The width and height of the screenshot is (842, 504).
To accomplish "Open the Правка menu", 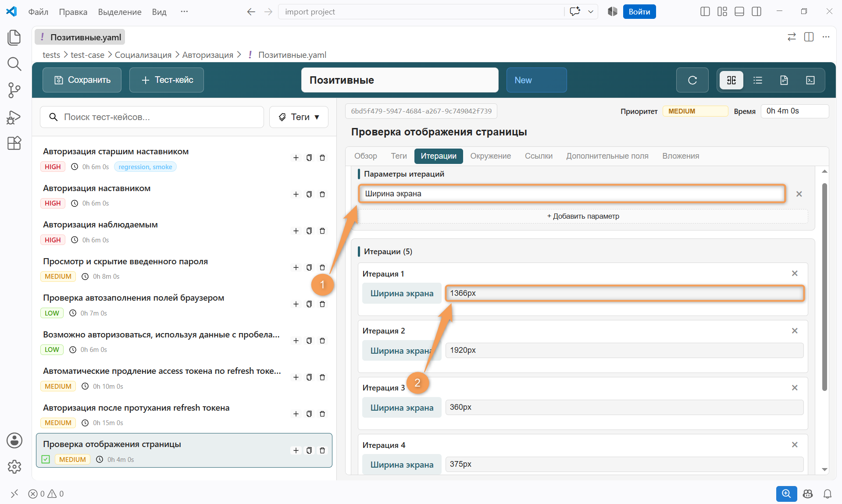I will 73,12.
